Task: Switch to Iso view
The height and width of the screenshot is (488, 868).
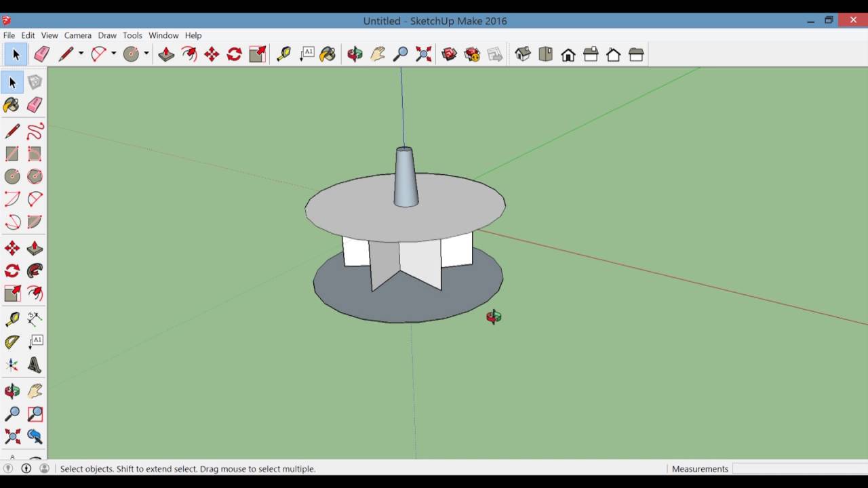Action: (x=522, y=54)
